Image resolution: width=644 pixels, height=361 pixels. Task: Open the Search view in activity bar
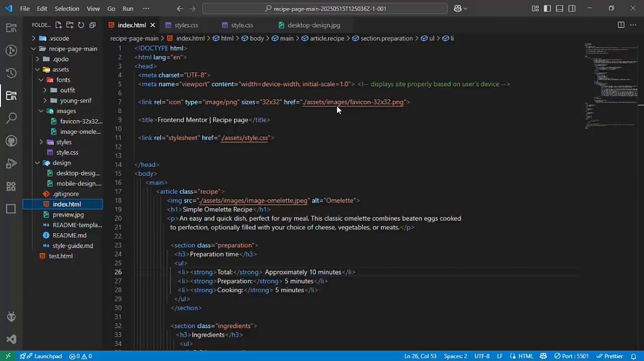[x=11, y=119]
